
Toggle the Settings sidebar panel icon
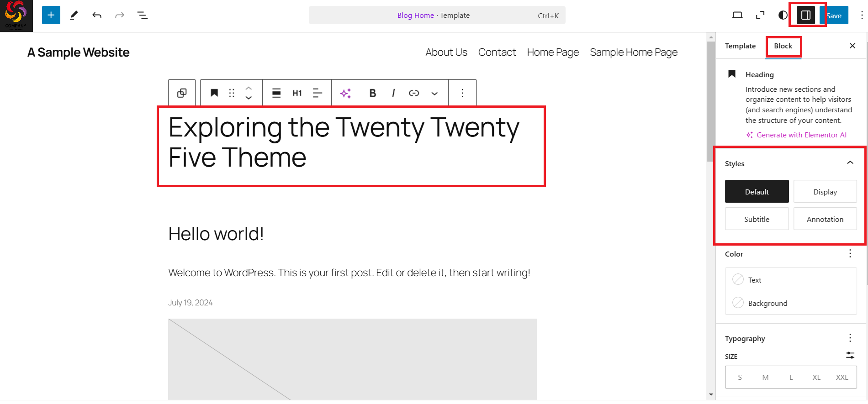click(806, 16)
